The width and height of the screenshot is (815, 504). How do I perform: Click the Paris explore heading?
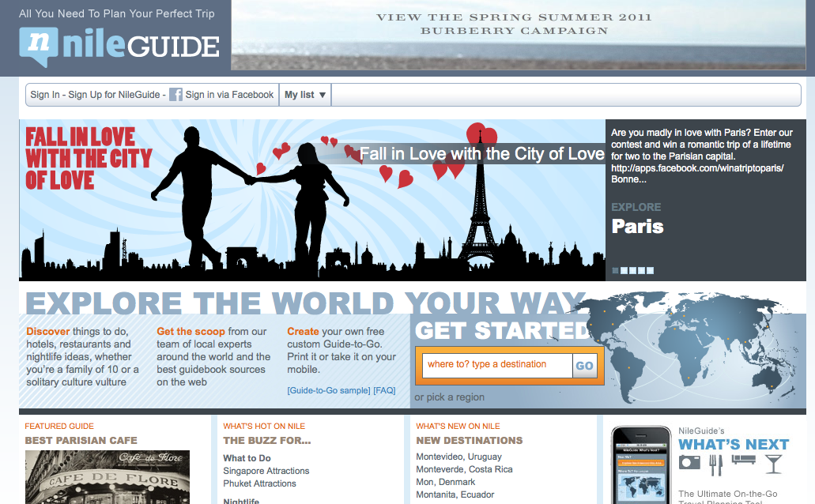(x=638, y=227)
